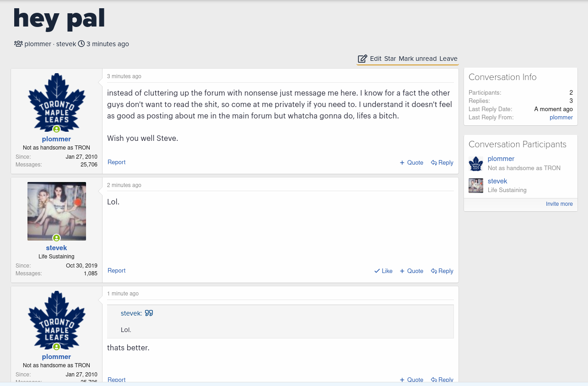Viewport: 588px width, 386px height.
Task: Jump to quoted stevek post via quote icon
Action: click(x=149, y=313)
